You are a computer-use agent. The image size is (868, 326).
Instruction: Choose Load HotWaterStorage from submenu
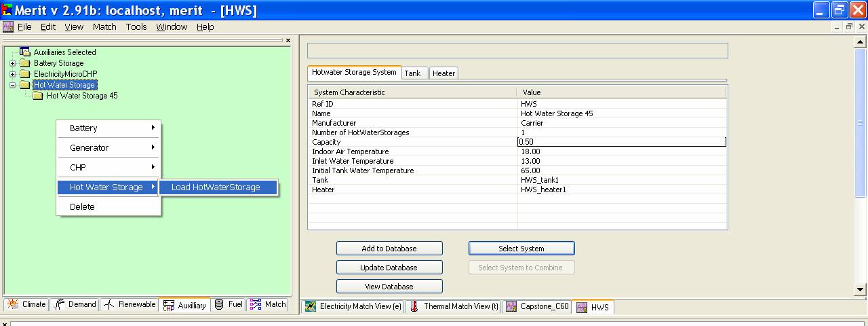(x=216, y=187)
